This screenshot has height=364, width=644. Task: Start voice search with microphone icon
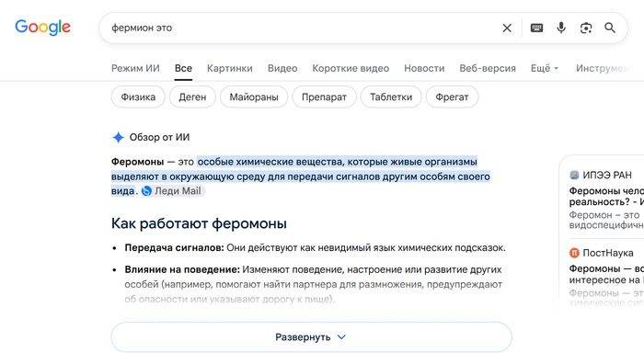(561, 28)
